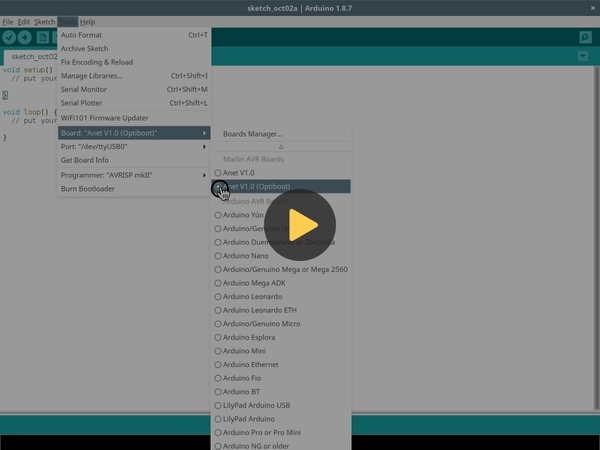Screen dimensions: 600x450
Task: Open the Help menu
Action: pyautogui.click(x=88, y=22)
